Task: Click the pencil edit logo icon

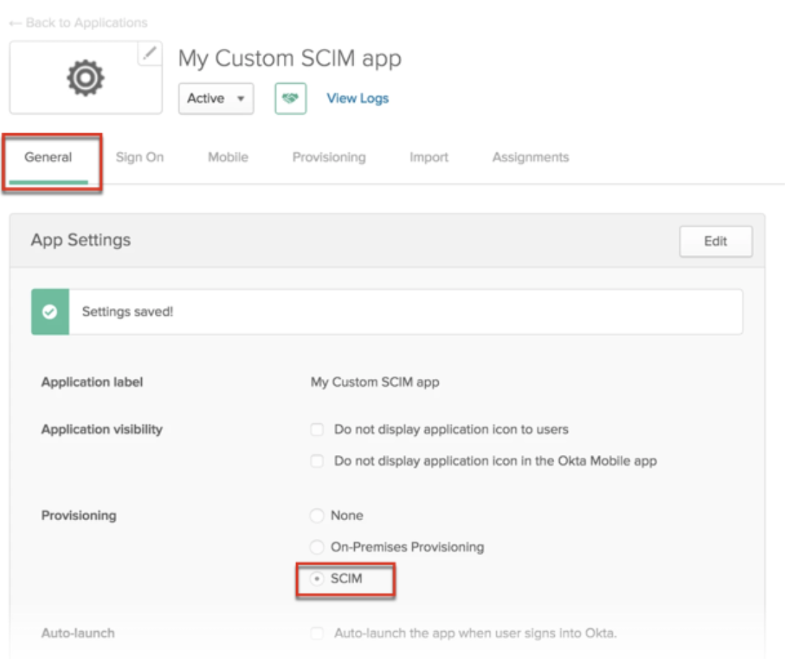Action: point(150,53)
